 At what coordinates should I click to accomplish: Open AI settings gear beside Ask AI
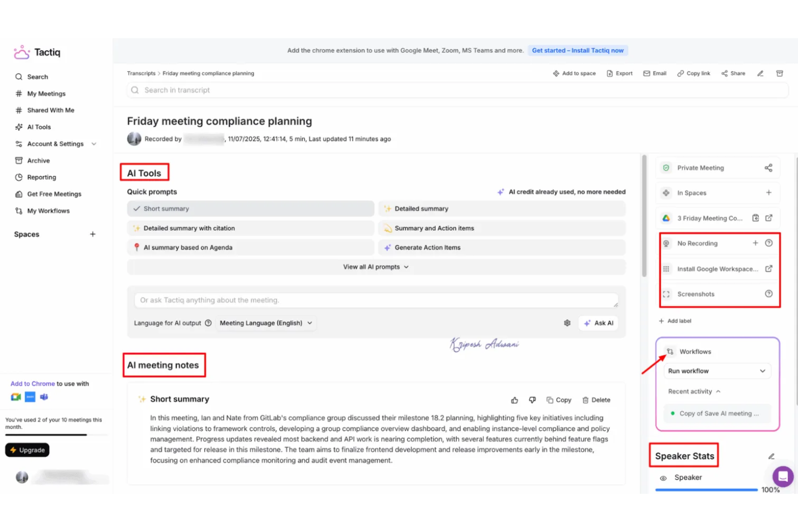(x=567, y=323)
